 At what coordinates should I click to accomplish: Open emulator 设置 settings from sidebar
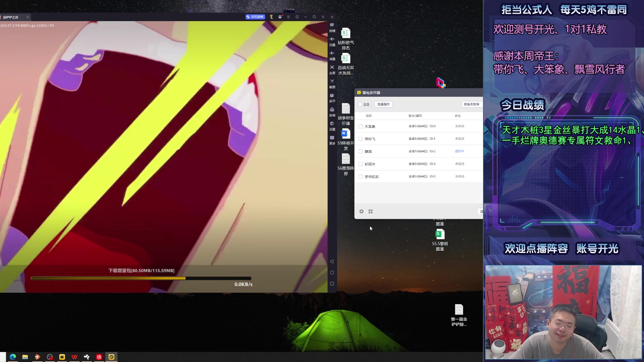332,126
